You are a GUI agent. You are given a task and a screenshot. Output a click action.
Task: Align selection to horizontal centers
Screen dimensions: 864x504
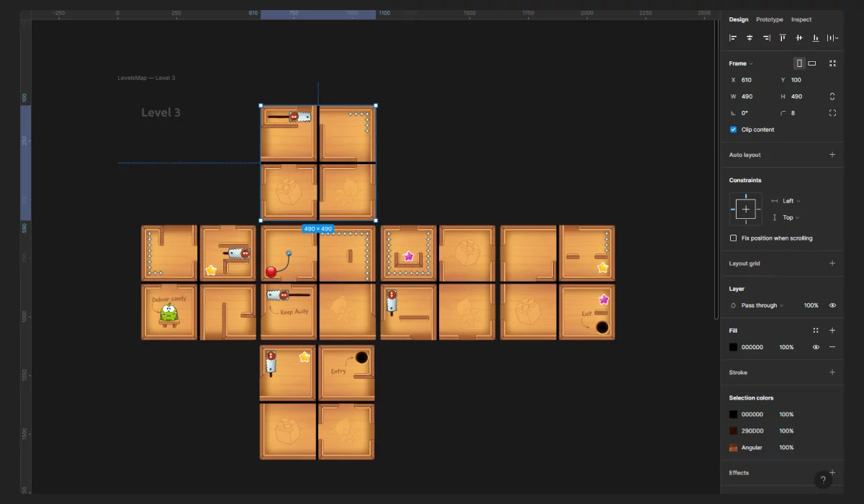[x=750, y=37]
